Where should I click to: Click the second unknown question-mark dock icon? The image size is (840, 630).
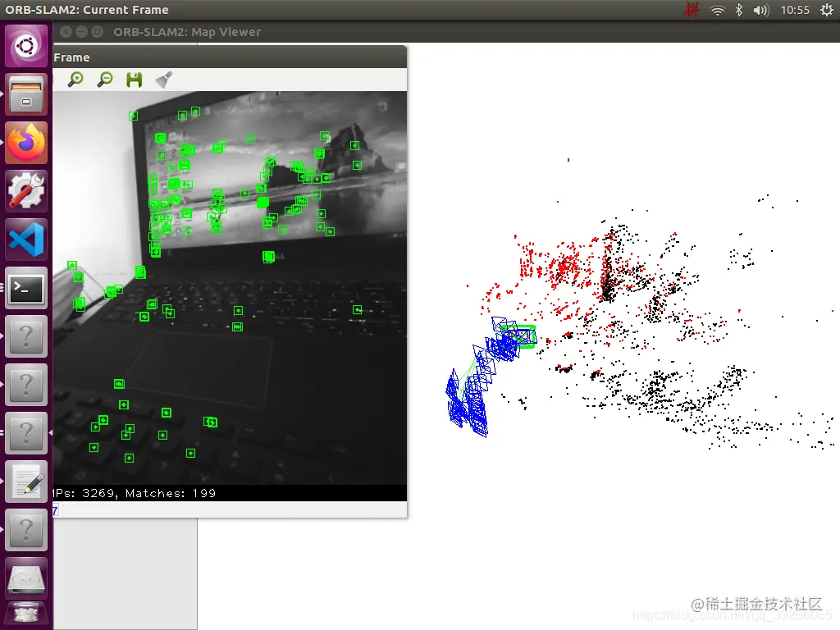pos(26,384)
